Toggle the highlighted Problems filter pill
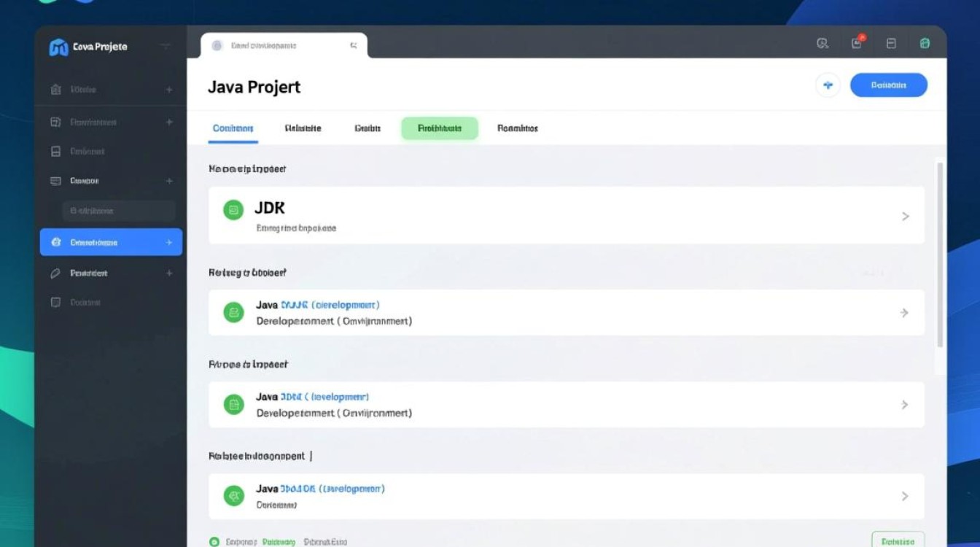The height and width of the screenshot is (547, 980). point(439,128)
